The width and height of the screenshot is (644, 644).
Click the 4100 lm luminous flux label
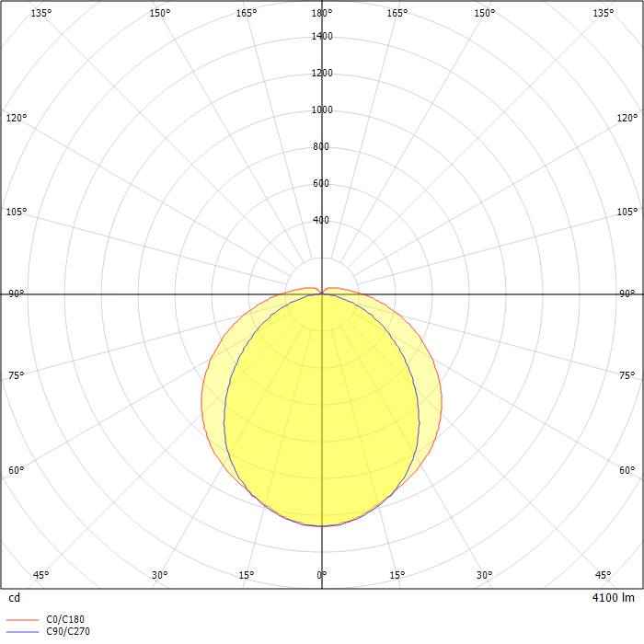[x=614, y=598]
